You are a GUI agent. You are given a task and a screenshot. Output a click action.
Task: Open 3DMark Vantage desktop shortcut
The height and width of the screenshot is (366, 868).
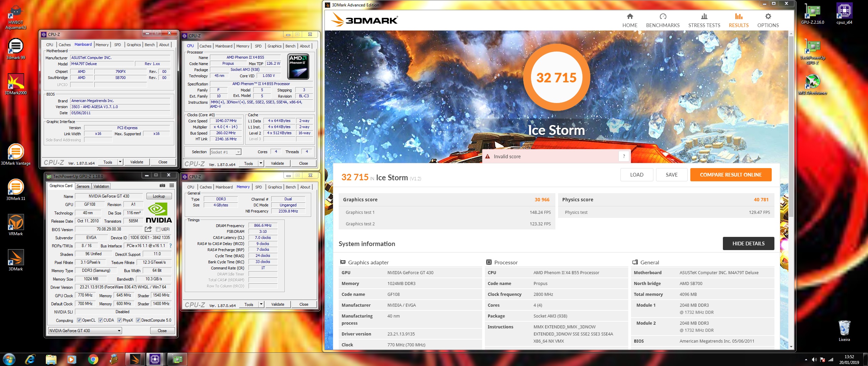point(16,154)
